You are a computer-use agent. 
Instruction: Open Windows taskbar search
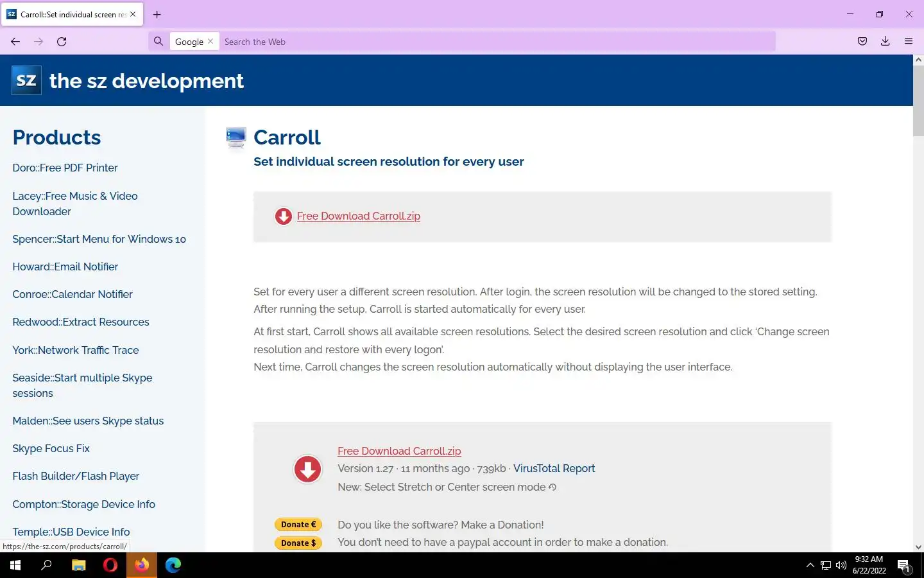tap(46, 565)
